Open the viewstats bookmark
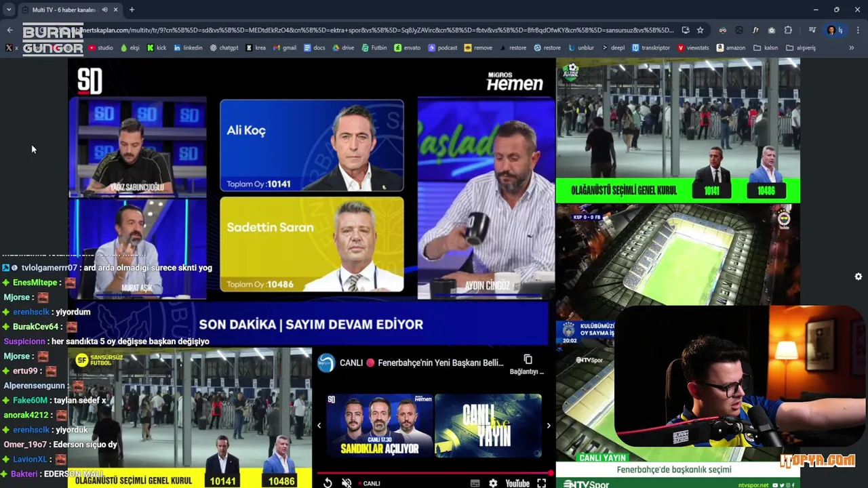 point(693,47)
